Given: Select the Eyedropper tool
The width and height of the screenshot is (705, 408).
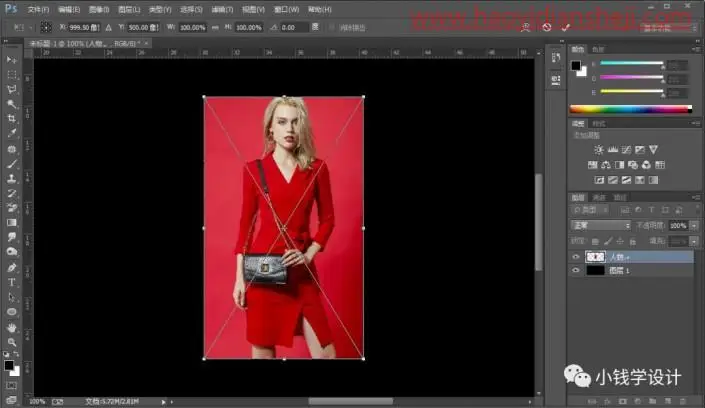Looking at the screenshot, I should click(x=11, y=134).
